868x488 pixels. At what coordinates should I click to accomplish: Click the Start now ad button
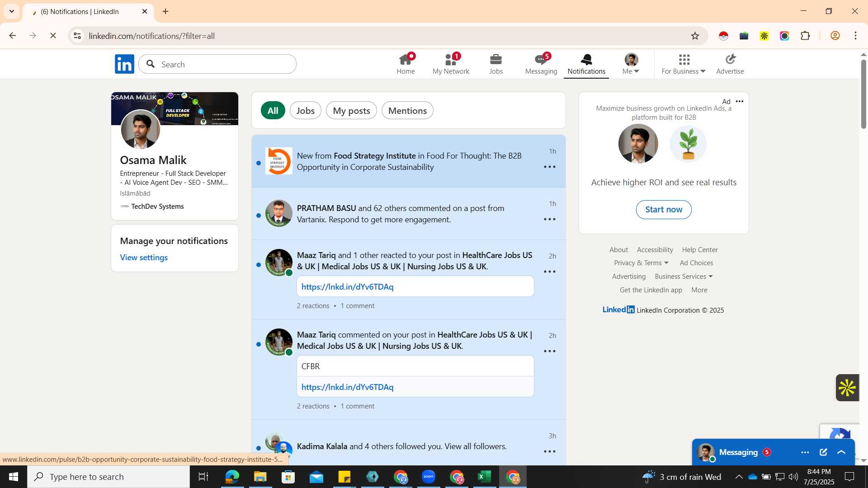(664, 210)
